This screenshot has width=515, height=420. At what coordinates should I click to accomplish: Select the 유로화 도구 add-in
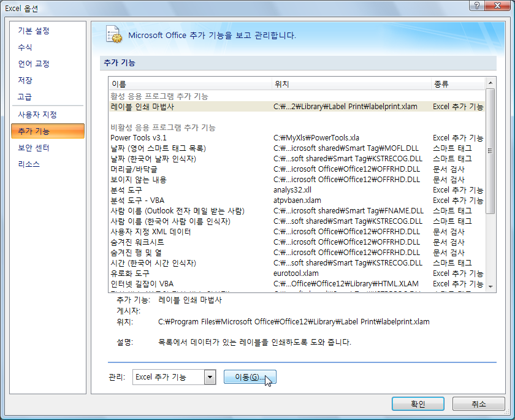click(297, 273)
